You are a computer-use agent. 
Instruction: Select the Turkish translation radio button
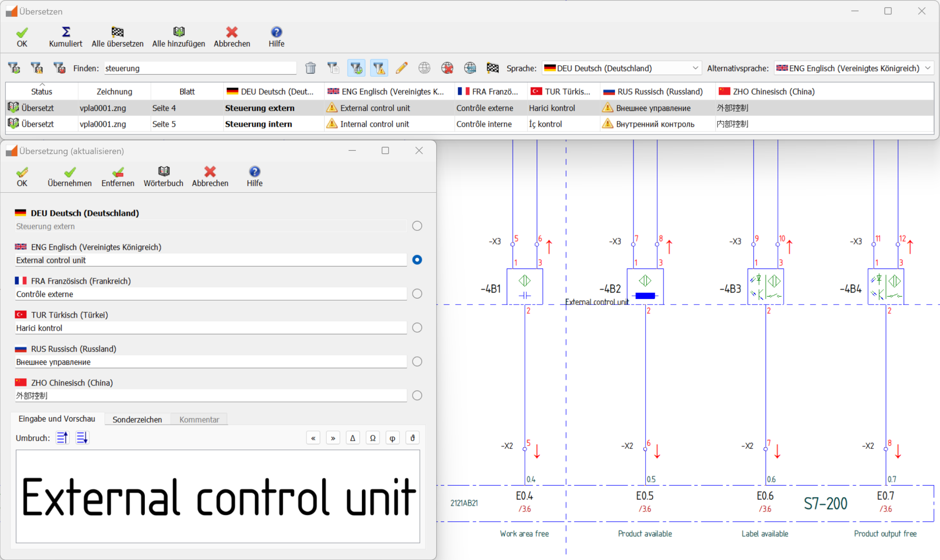[x=417, y=328]
